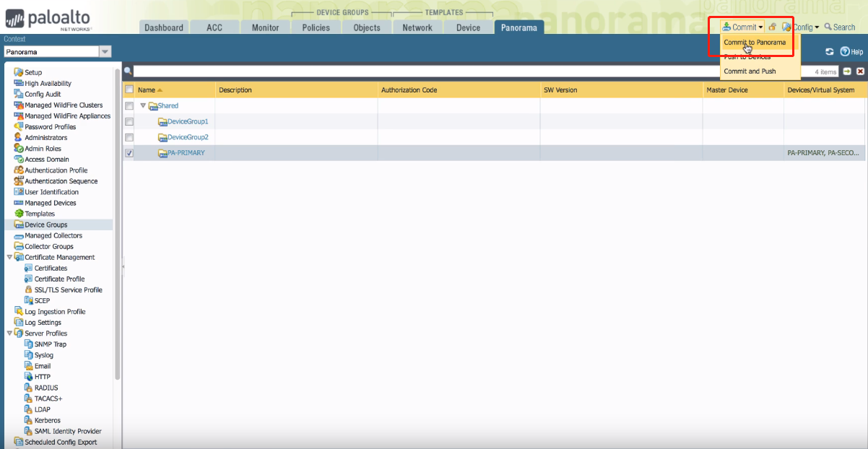Screen dimensions: 868x449
Task: Click the Search link at top right
Action: 840,27
